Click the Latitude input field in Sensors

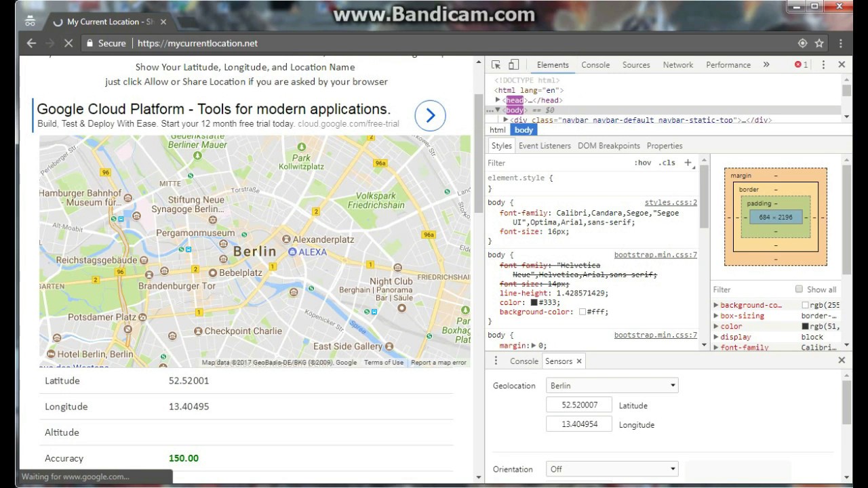[x=580, y=405]
